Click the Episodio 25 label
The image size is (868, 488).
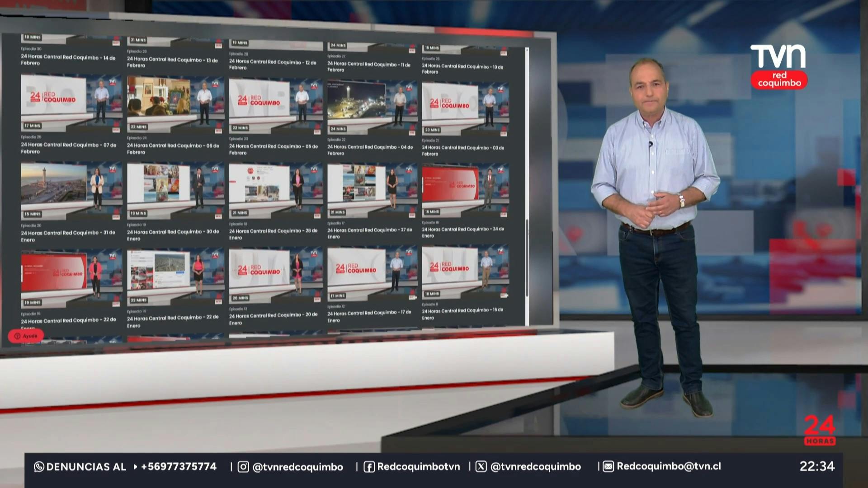[x=31, y=137]
